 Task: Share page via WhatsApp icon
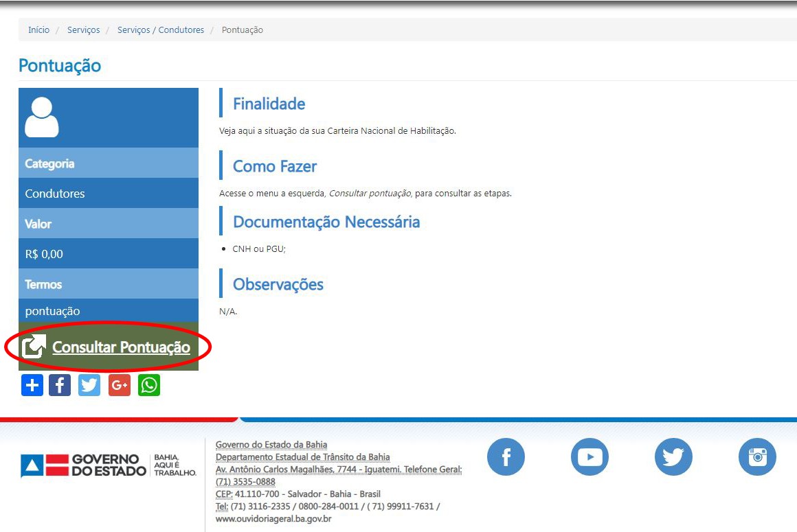point(149,385)
